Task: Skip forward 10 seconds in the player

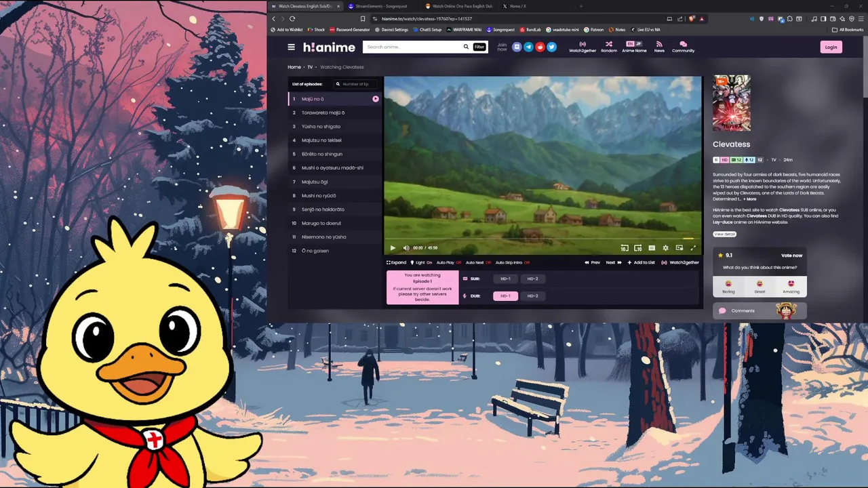Action: [638, 248]
